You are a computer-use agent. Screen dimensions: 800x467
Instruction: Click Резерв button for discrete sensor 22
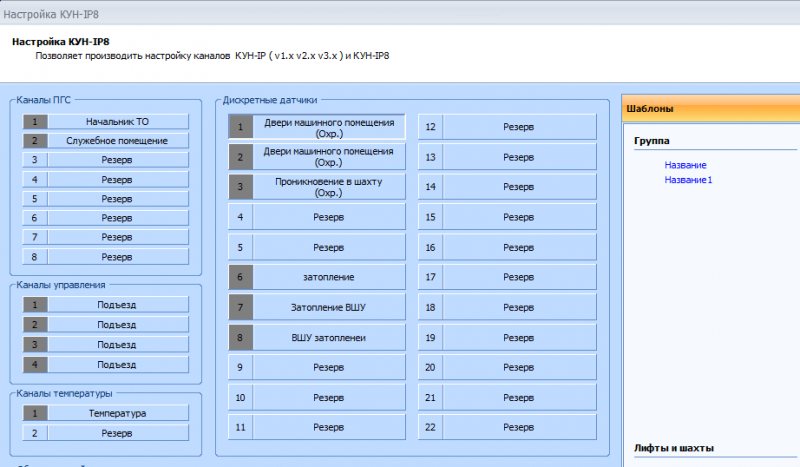coord(518,427)
